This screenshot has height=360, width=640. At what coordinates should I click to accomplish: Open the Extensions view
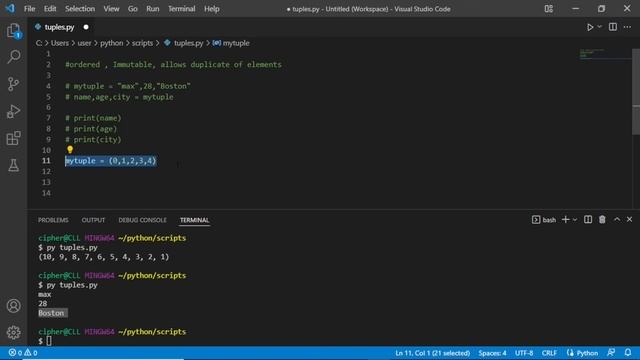pos(13,138)
